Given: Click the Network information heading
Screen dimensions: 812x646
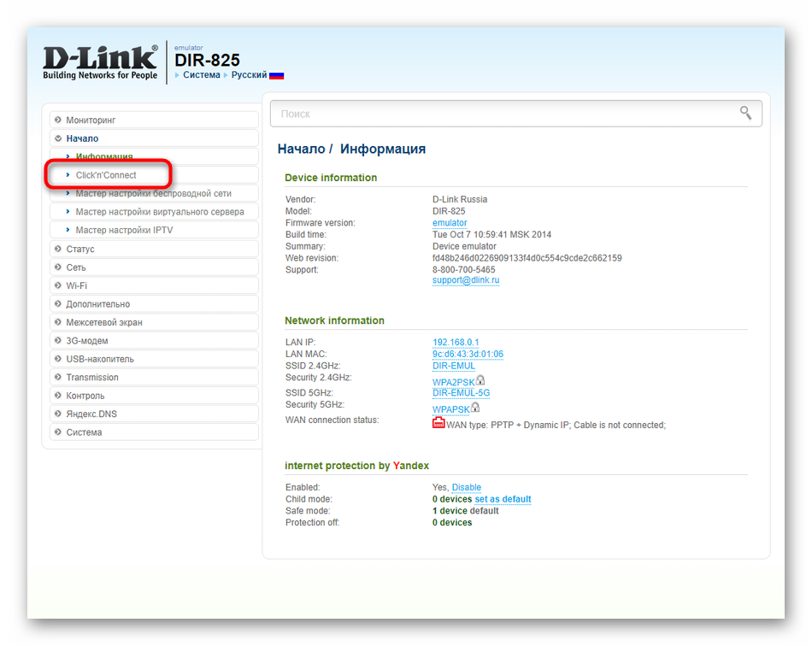Looking at the screenshot, I should [334, 320].
